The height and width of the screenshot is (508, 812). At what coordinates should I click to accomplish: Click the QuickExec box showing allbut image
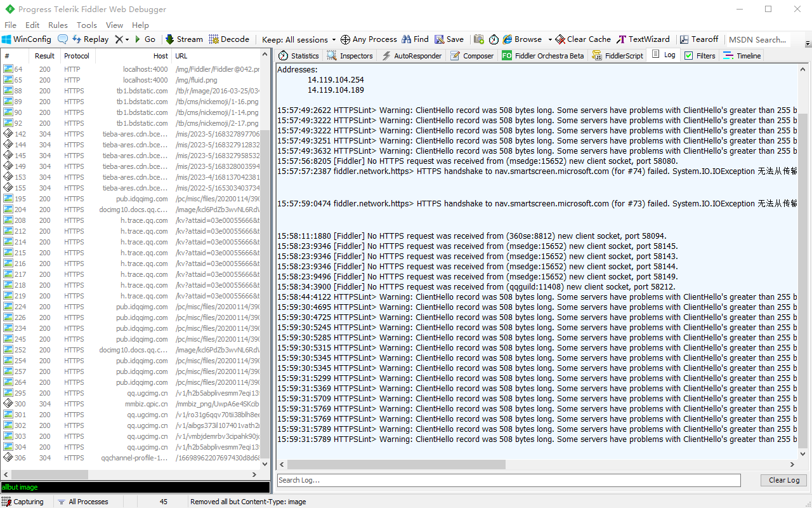(x=135, y=488)
